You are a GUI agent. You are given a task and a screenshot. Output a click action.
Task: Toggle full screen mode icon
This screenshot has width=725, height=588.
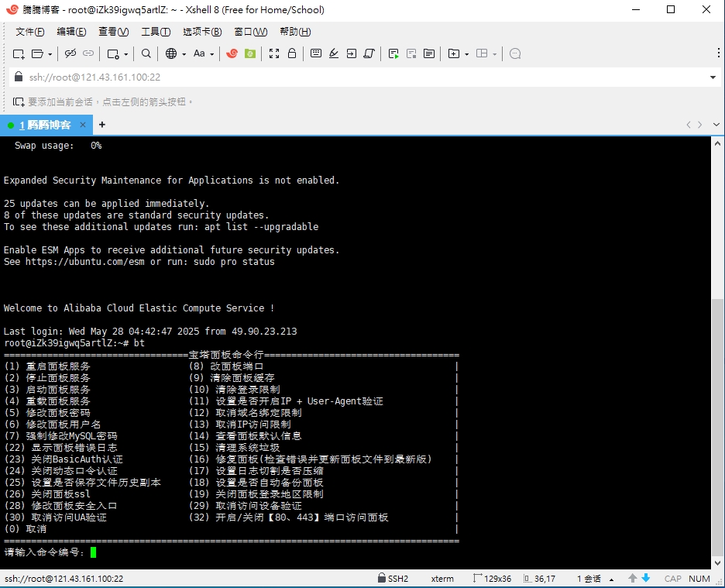coord(274,53)
